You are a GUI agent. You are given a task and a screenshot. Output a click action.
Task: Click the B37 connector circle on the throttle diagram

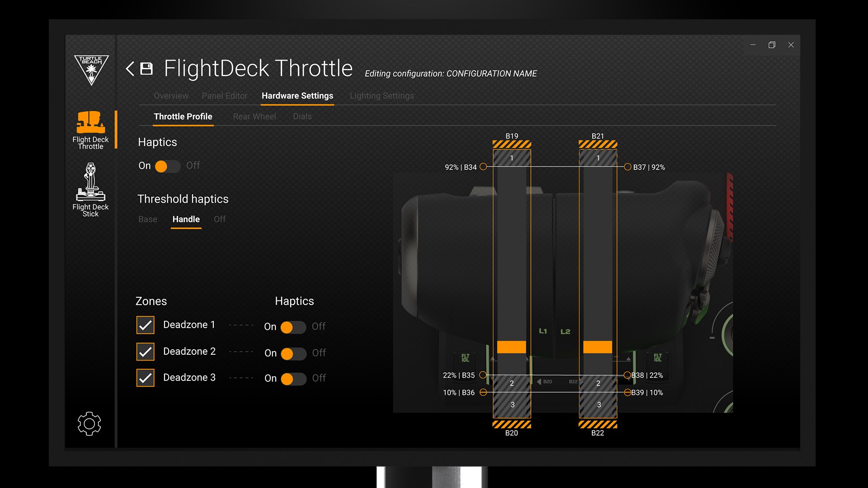pos(628,167)
